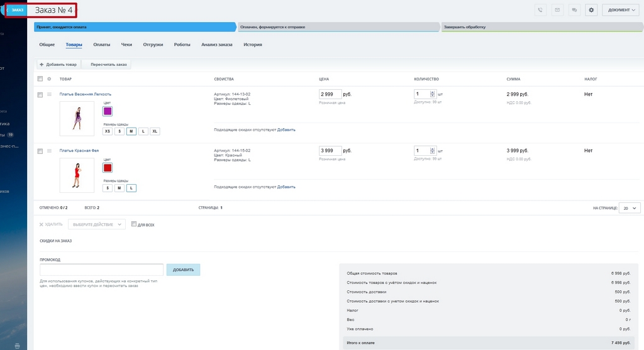Screen dimensions: 644x350
Task: Open the chat messages icon
Action: tap(574, 10)
